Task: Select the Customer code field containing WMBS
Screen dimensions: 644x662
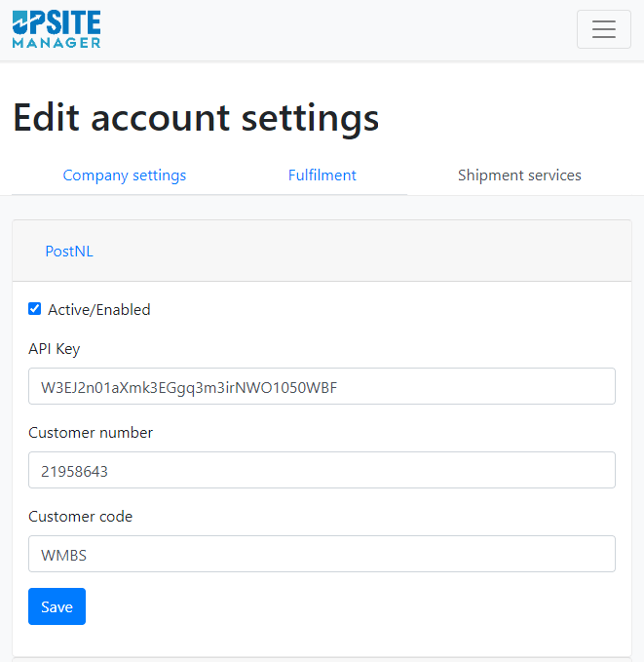Action: coord(322,554)
